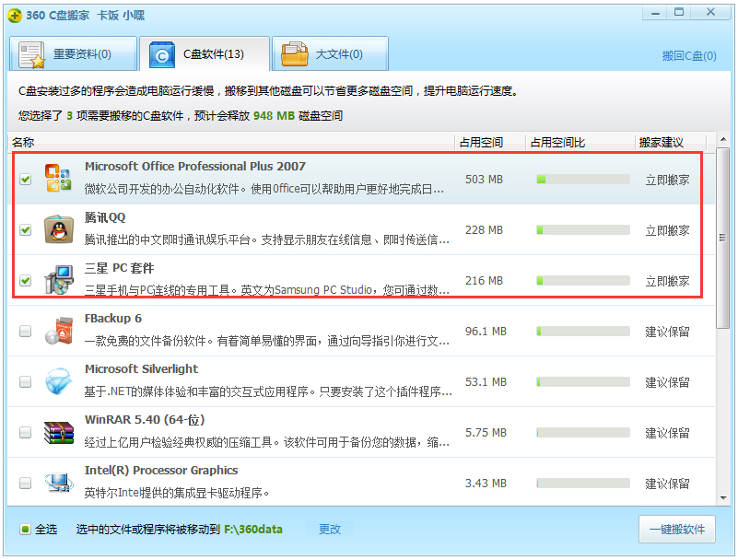Click 更改 to change destination folder

click(x=330, y=530)
